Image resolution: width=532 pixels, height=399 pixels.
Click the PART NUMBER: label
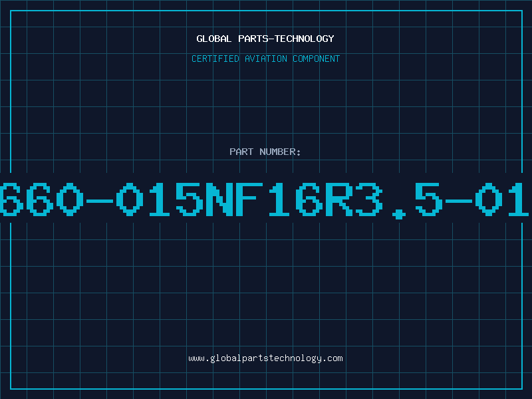coord(265,152)
